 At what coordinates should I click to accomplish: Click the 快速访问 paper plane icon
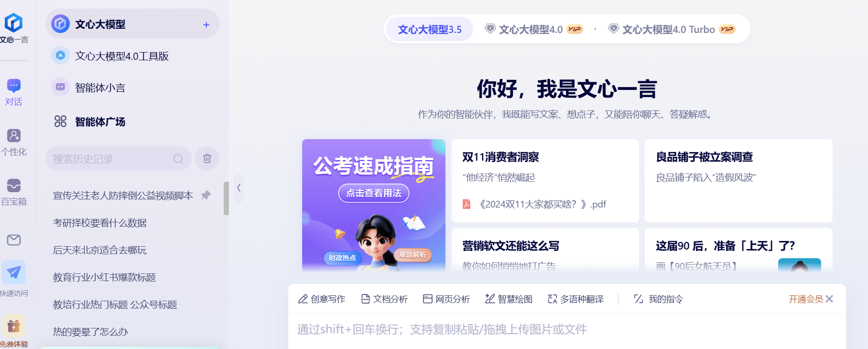[14, 273]
